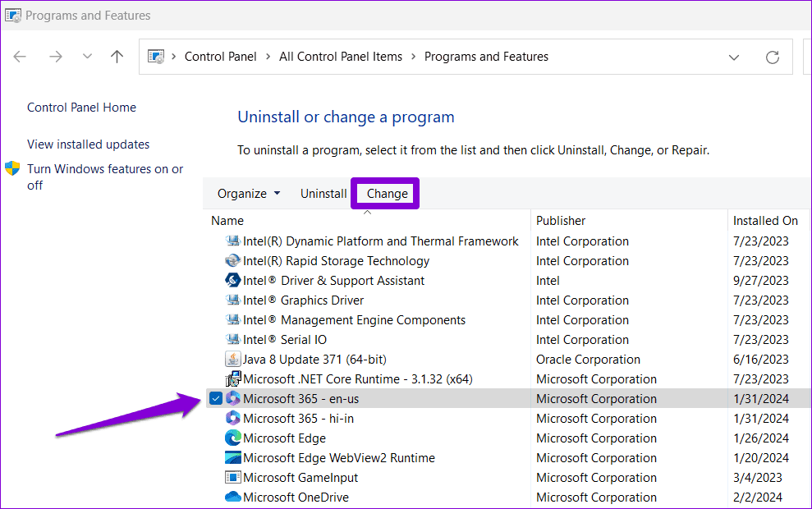
Task: Click Java 8 Update 371 icon
Action: (x=233, y=359)
